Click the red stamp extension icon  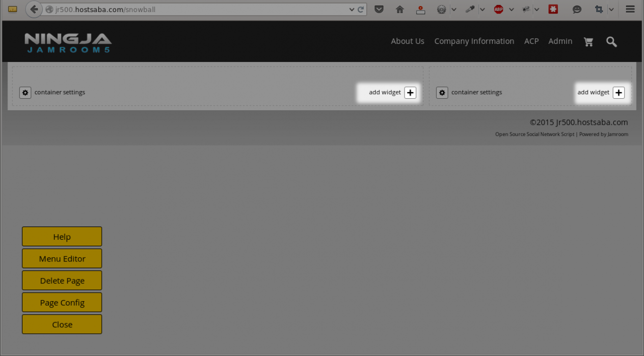(x=421, y=9)
